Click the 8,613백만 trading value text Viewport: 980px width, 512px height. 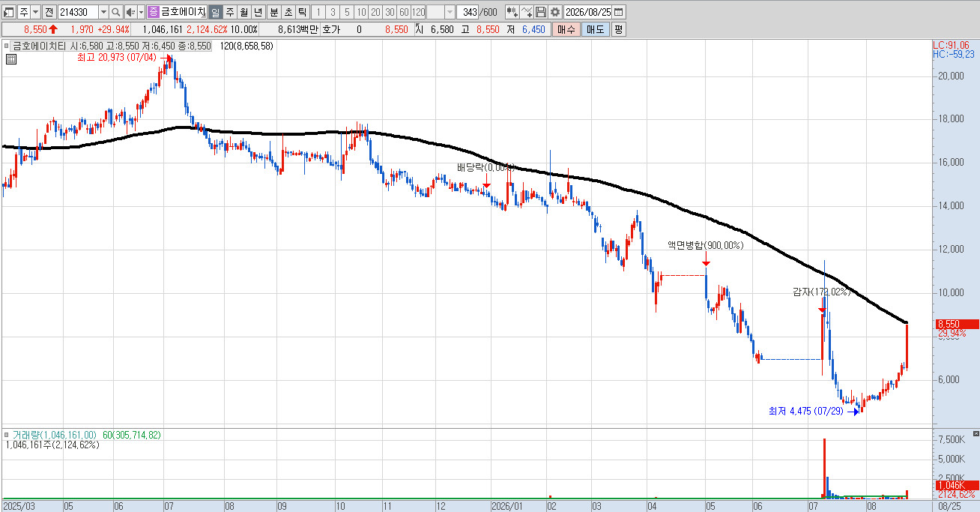pyautogui.click(x=297, y=29)
